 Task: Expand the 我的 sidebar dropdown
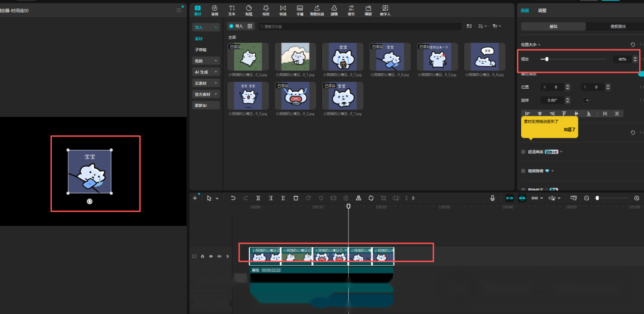pyautogui.click(x=206, y=61)
